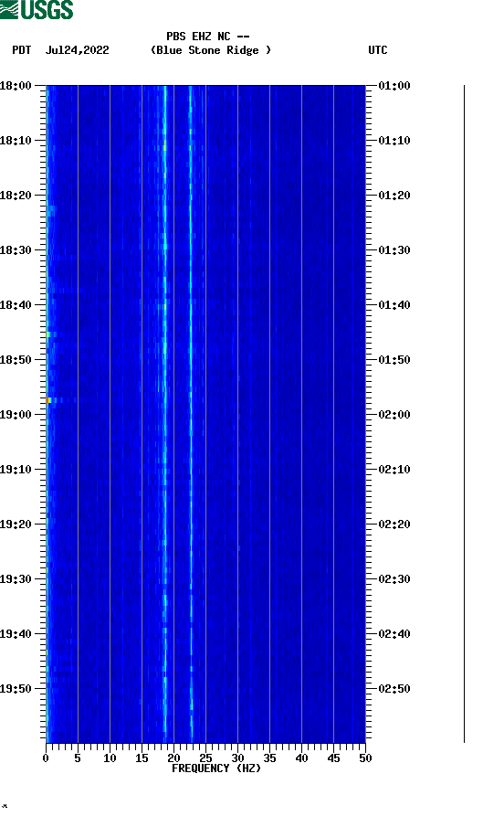Click the bright spectral band near 18.5 Hz

(x=165, y=414)
